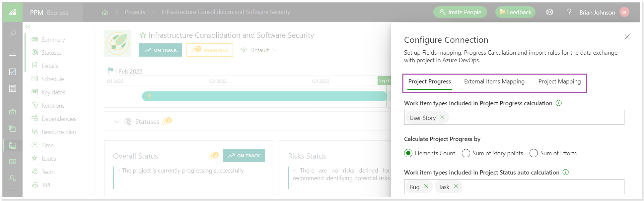Open help question mark icon
This screenshot has width=644, height=201.
(569, 12)
